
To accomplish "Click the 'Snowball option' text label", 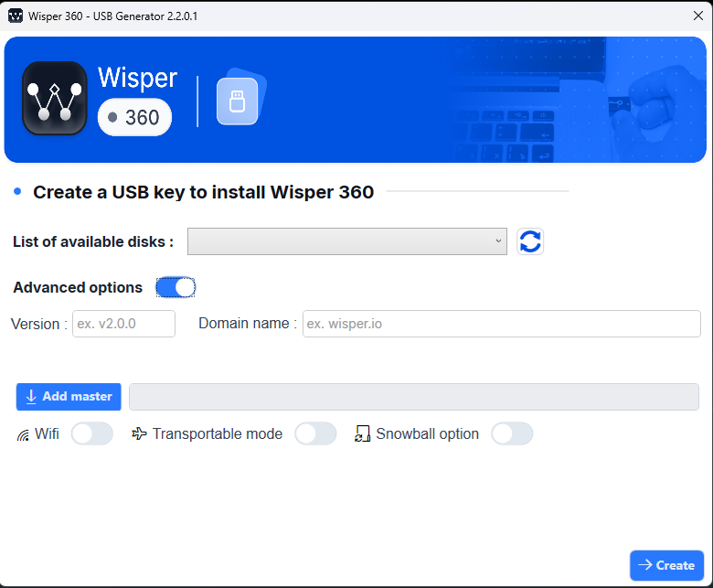I will (428, 433).
